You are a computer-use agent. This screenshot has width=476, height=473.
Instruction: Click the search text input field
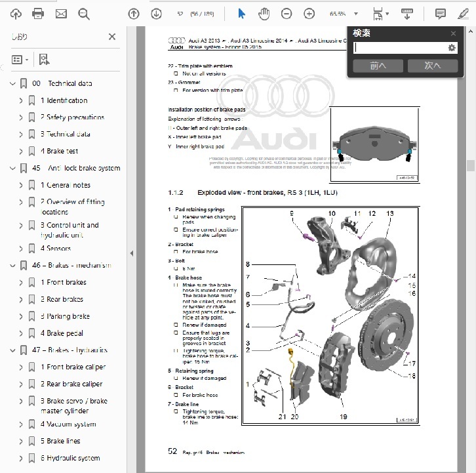point(400,48)
